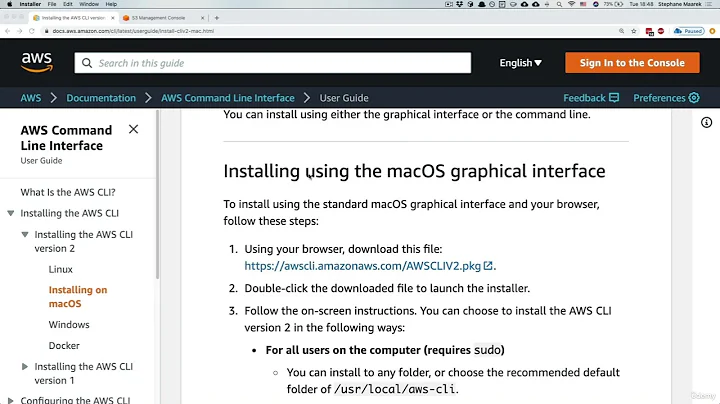Select Linux in the sidebar
720x404 pixels.
61,269
